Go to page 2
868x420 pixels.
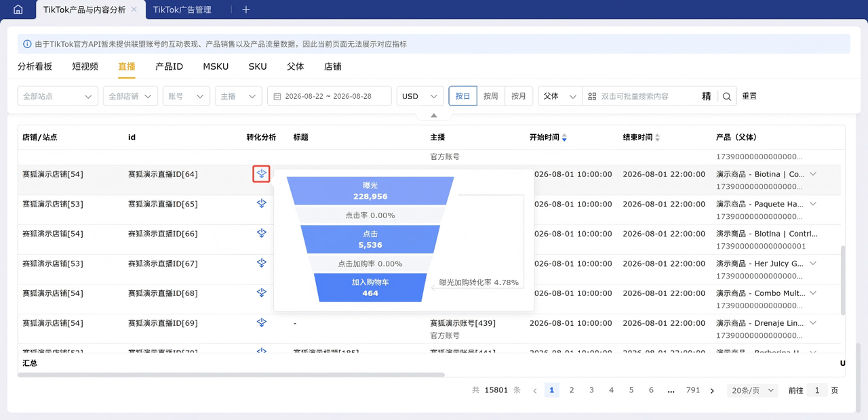click(x=572, y=390)
